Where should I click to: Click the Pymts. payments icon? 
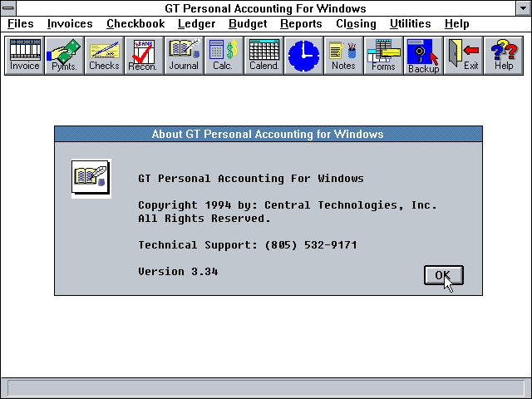click(x=65, y=56)
